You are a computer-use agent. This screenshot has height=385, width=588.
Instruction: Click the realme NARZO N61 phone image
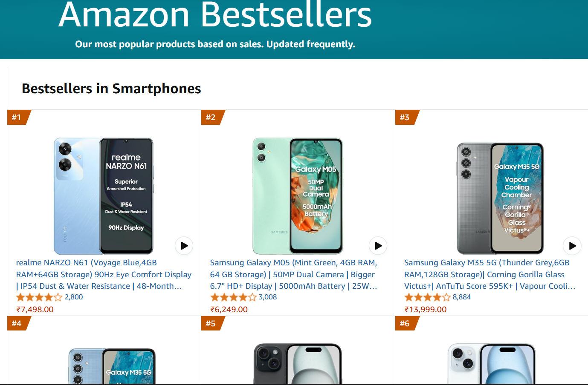click(104, 196)
